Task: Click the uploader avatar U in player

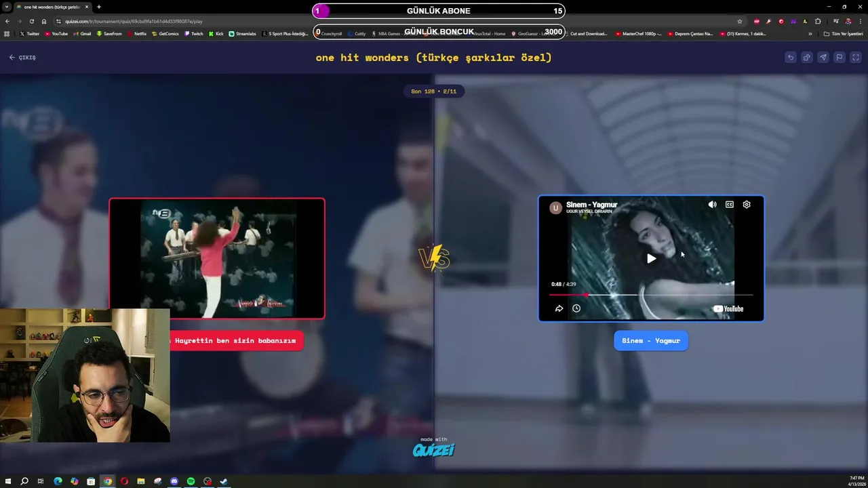Action: (x=555, y=208)
